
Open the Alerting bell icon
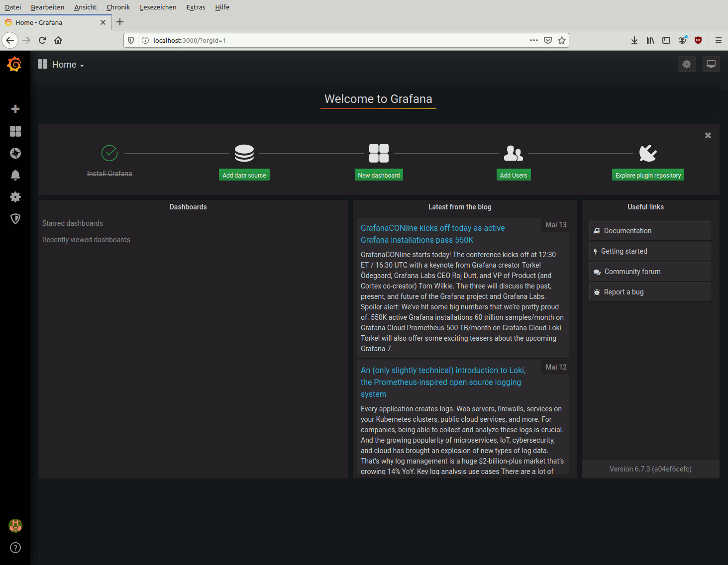point(15,175)
